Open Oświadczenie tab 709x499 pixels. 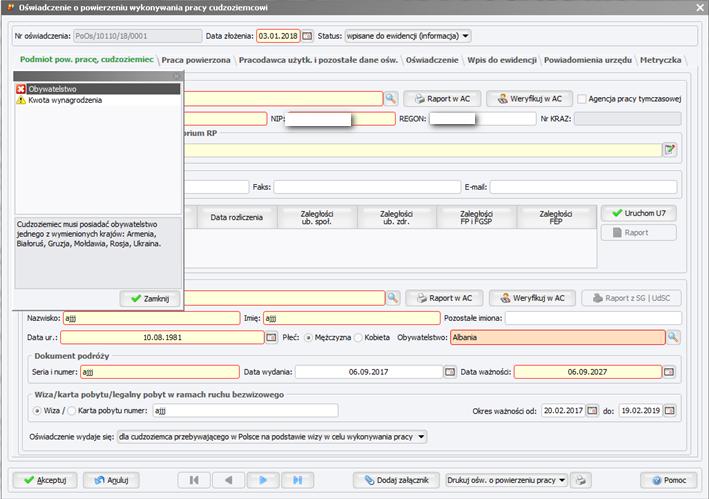pyautogui.click(x=432, y=60)
